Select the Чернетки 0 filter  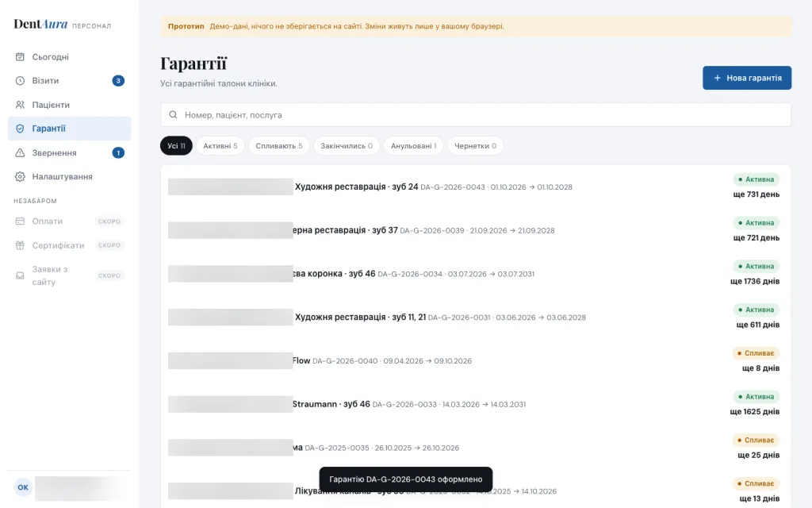[x=475, y=146]
